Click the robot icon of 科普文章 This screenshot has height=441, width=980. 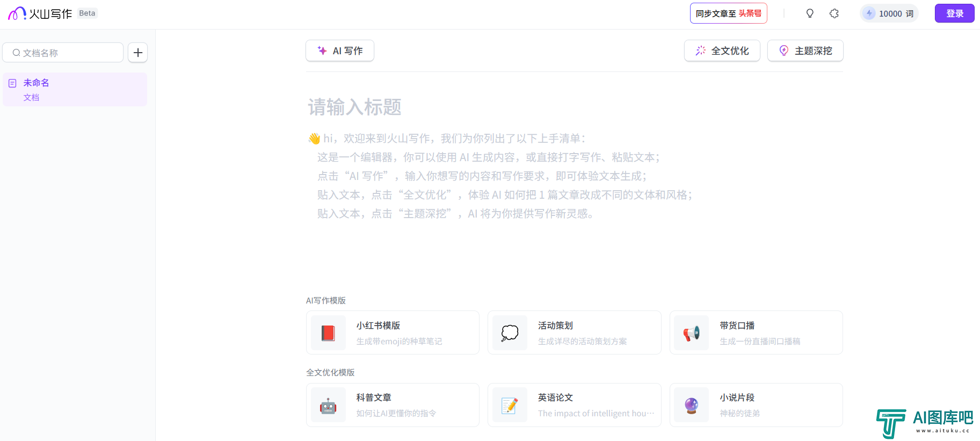(328, 406)
